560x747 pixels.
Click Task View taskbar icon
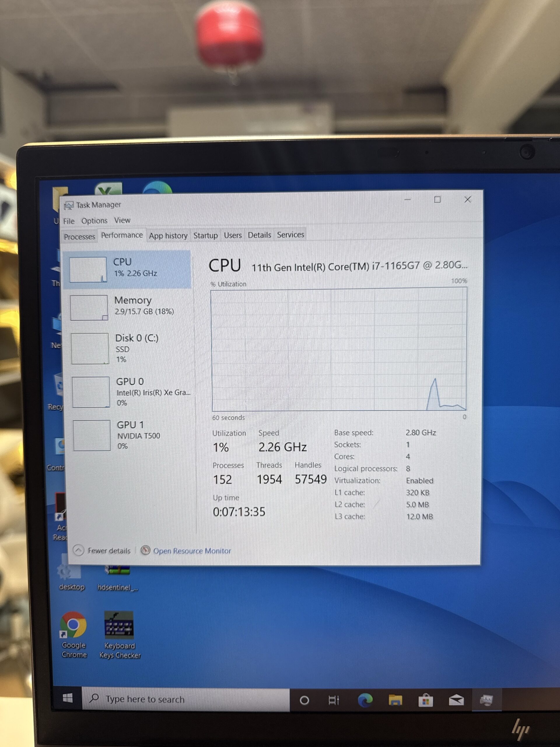333,700
